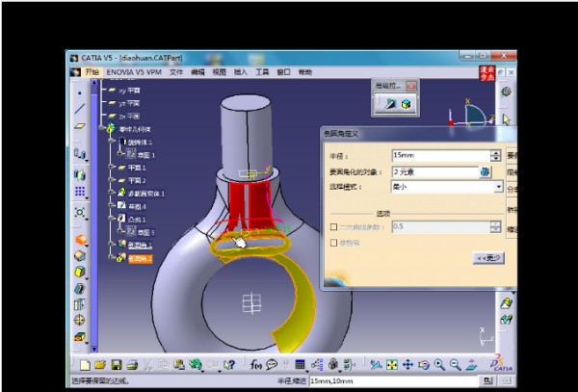
Task: Click the Mirror tool icon
Action: tap(80, 174)
